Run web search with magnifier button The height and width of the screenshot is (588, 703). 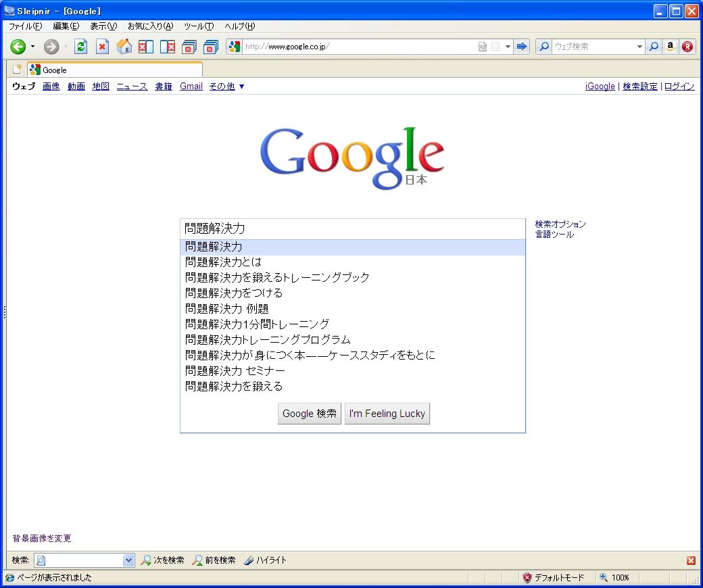(x=654, y=47)
